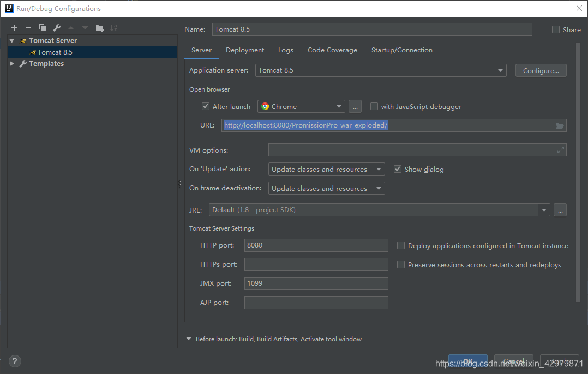Add a new configuration with the plus icon

(x=14, y=28)
